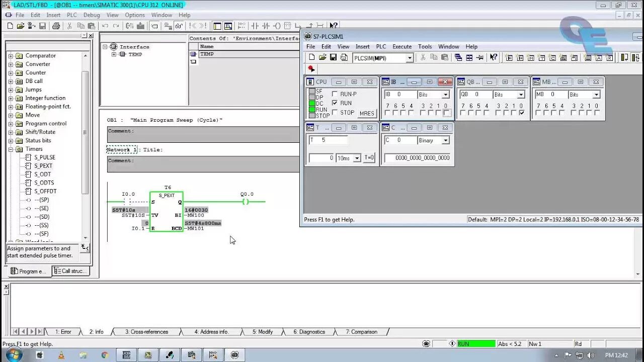
Task: Open Execute menu in S7-PLCSIM
Action: tap(402, 47)
